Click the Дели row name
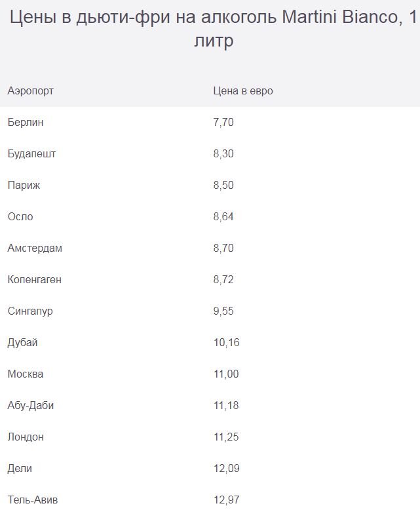This screenshot has height=512, width=420. pos(20,469)
